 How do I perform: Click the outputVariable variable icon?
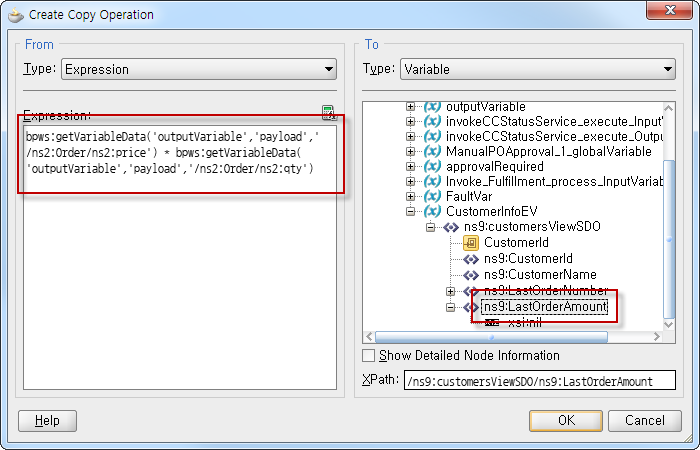[432, 107]
